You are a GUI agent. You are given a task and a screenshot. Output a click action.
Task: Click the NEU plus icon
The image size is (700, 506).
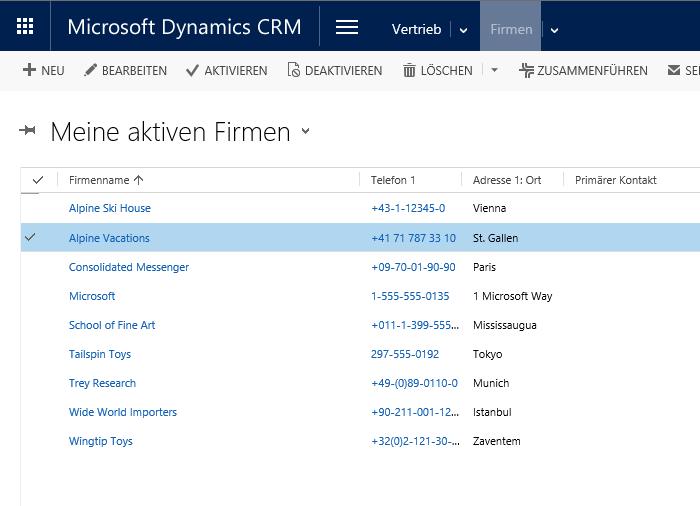pos(29,70)
